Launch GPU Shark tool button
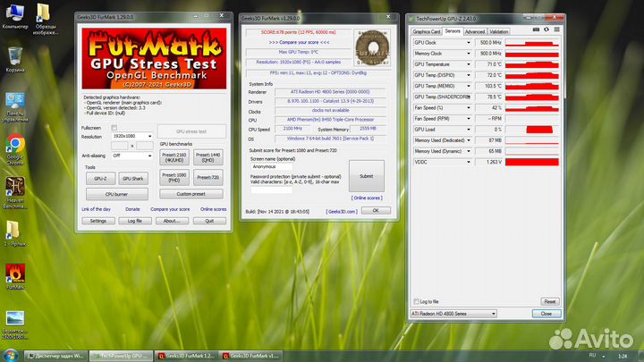Image resolution: width=644 pixels, height=362 pixels. coord(133,179)
